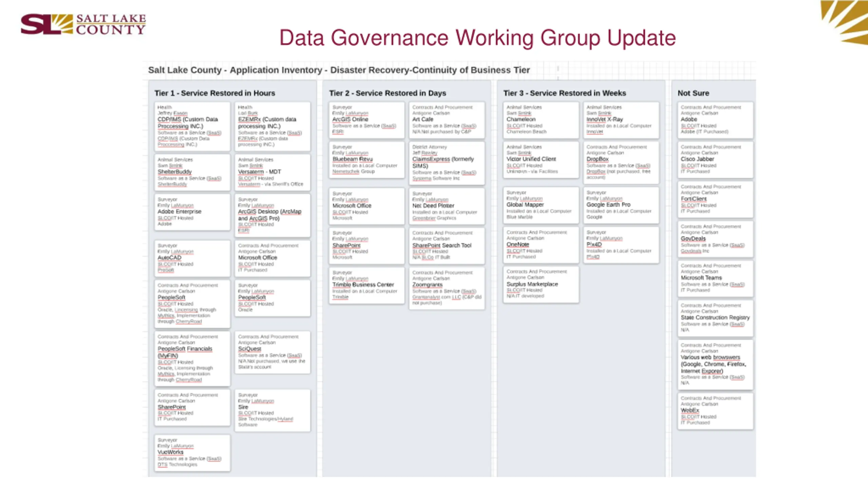Open the DropBox card

tap(621, 163)
